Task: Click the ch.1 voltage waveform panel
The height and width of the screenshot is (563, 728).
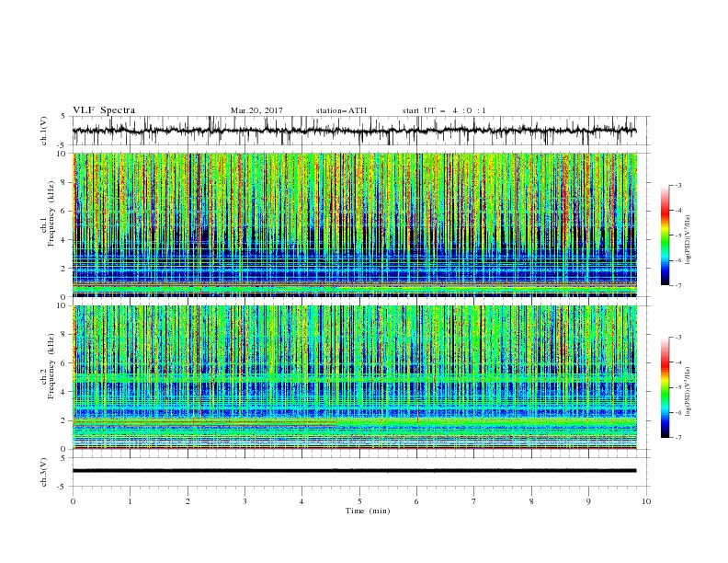Action: click(360, 131)
